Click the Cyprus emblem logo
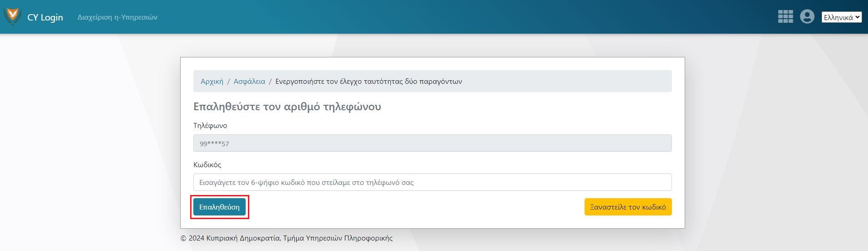This screenshot has width=868, height=251. [x=12, y=16]
